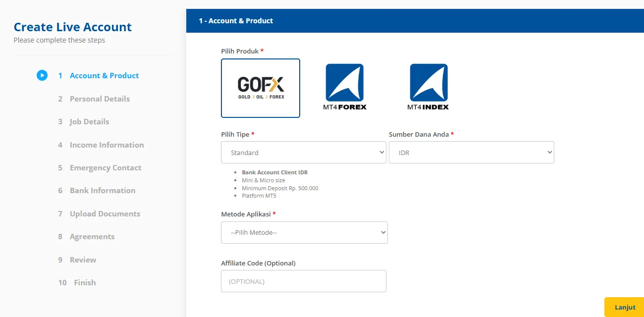This screenshot has width=644, height=317.
Task: Click the Please complete these steps subtitle
Action: [x=59, y=40]
